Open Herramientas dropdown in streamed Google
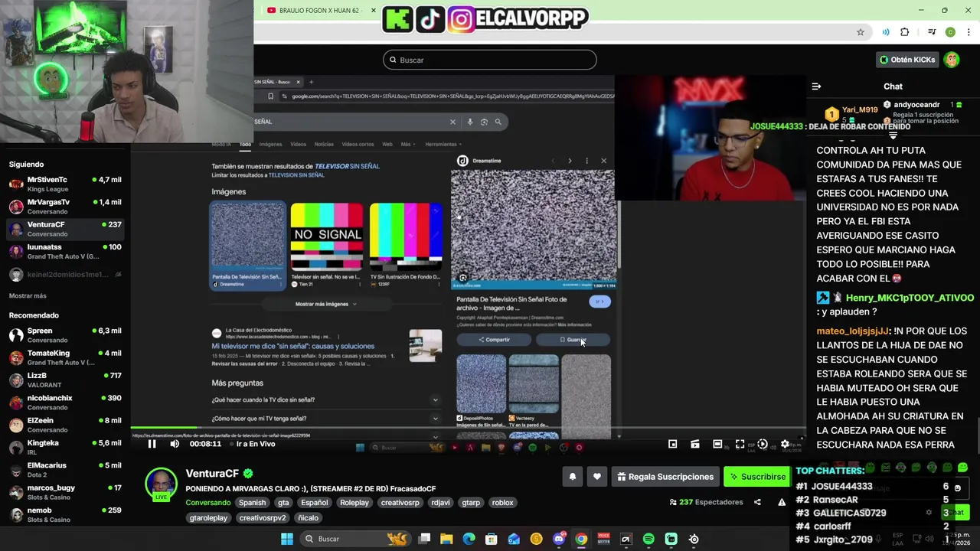Screen dimensions: 980x551 pyautogui.click(x=443, y=144)
